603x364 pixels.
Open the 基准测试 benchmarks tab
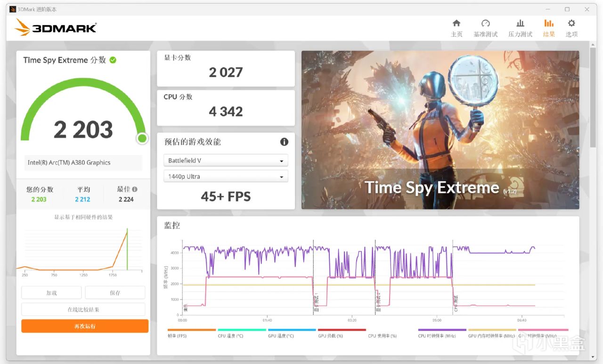(486, 28)
